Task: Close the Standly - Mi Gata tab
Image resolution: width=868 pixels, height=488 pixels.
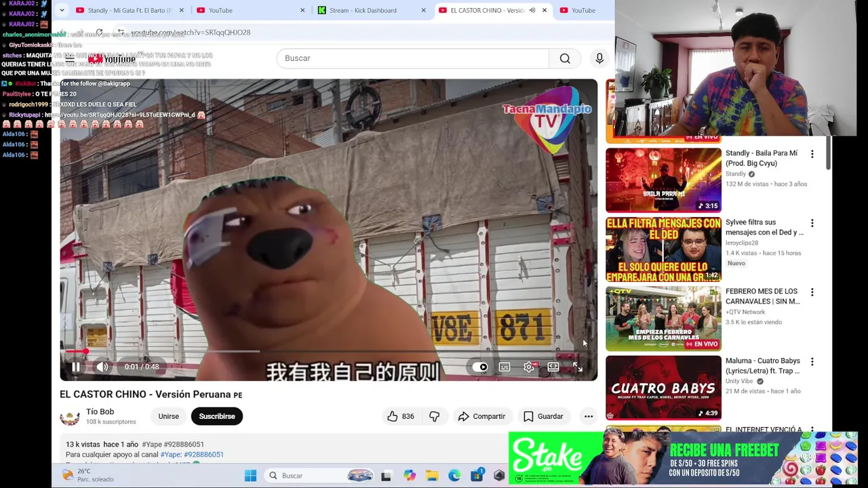Action: tap(181, 10)
